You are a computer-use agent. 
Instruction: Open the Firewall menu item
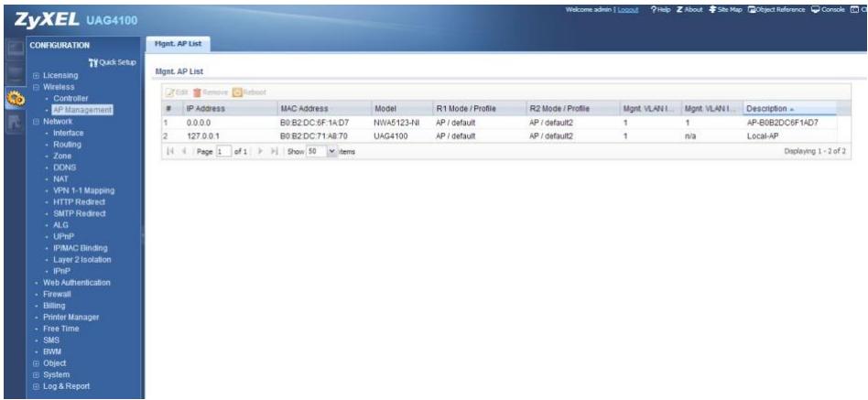[57, 295]
